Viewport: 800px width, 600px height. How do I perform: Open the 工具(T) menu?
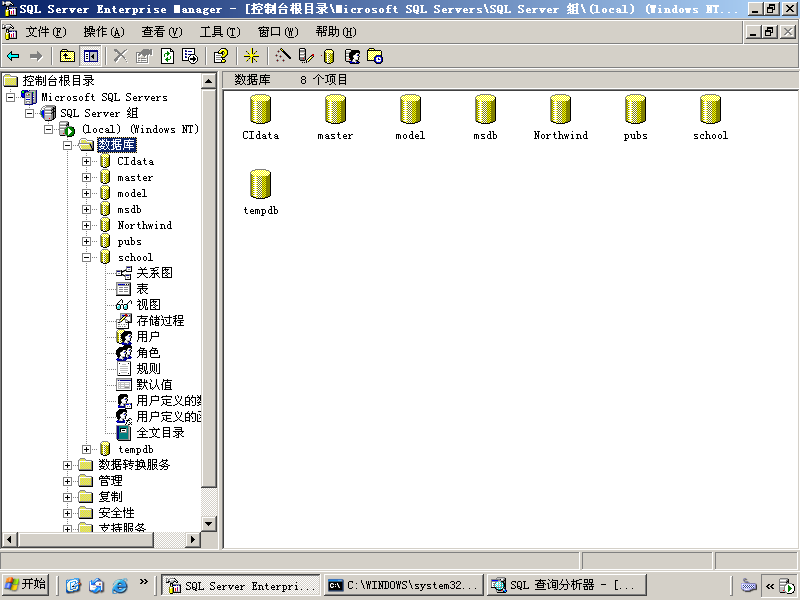point(220,32)
